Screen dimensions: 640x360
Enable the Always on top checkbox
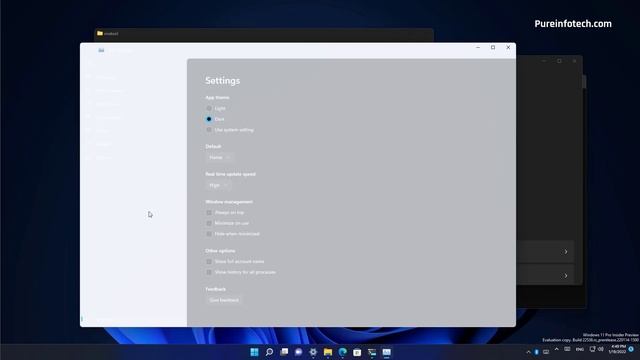pos(209,213)
